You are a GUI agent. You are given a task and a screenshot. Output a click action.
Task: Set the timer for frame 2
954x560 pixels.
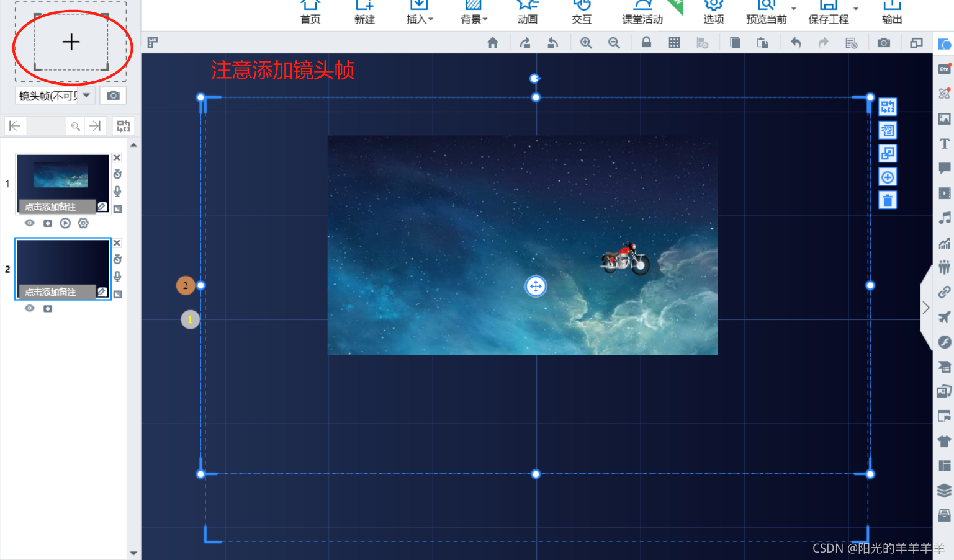(x=117, y=259)
